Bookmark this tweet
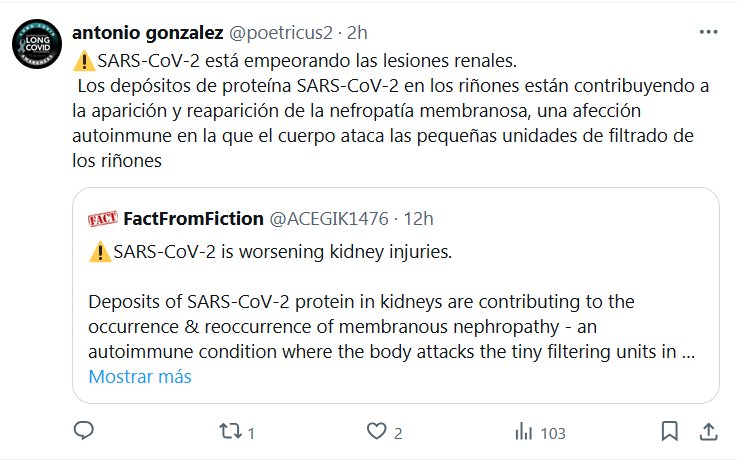This screenshot has height=460, width=738. pos(669,432)
